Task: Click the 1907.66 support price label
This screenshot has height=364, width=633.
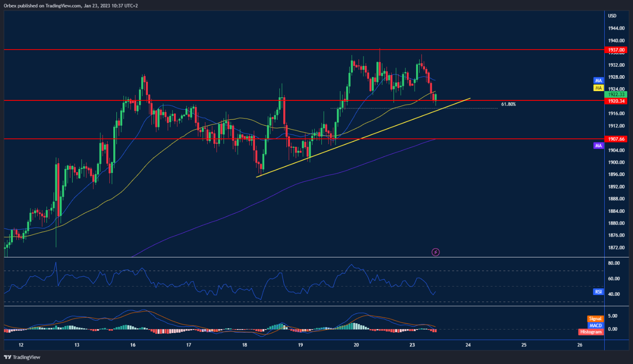Action: click(616, 139)
